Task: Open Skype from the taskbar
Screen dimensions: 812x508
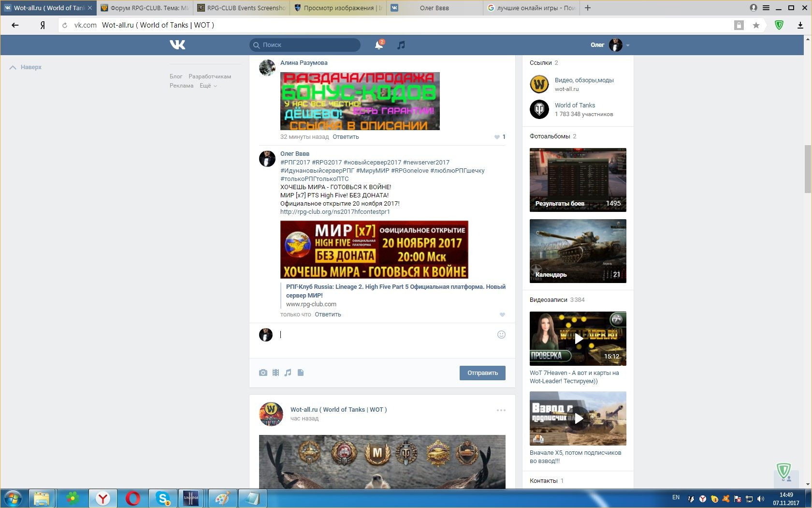Action: click(x=163, y=498)
